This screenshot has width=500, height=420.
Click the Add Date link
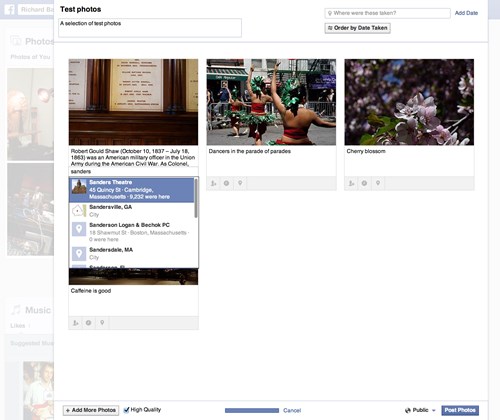466,13
